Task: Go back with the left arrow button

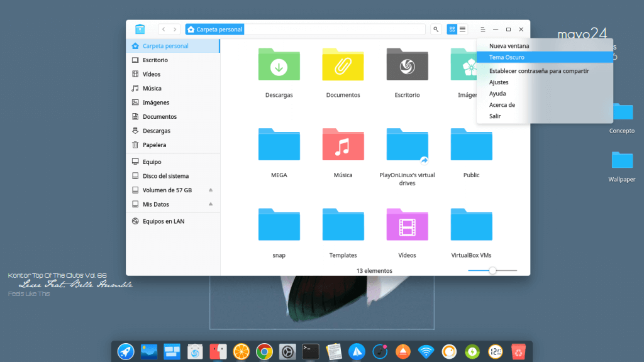Action: click(164, 30)
